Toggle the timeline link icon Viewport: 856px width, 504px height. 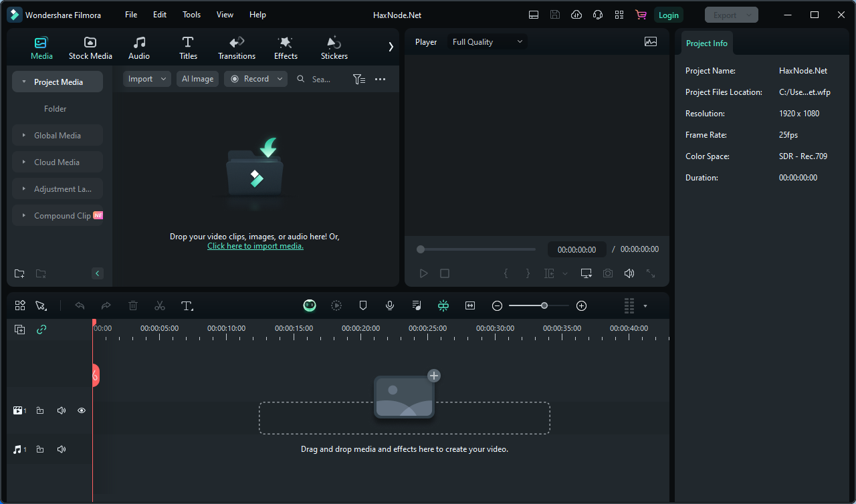(41, 330)
